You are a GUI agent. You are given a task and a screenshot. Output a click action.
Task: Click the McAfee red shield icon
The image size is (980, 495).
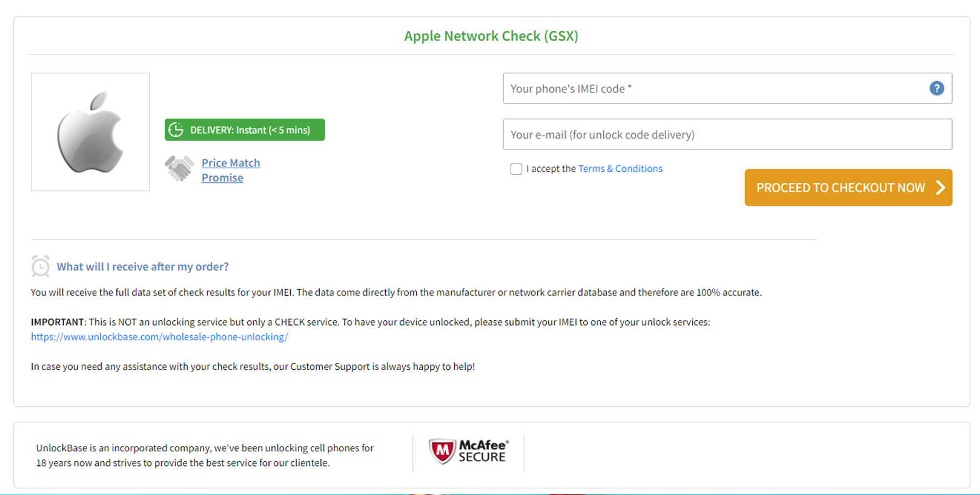coord(442,451)
